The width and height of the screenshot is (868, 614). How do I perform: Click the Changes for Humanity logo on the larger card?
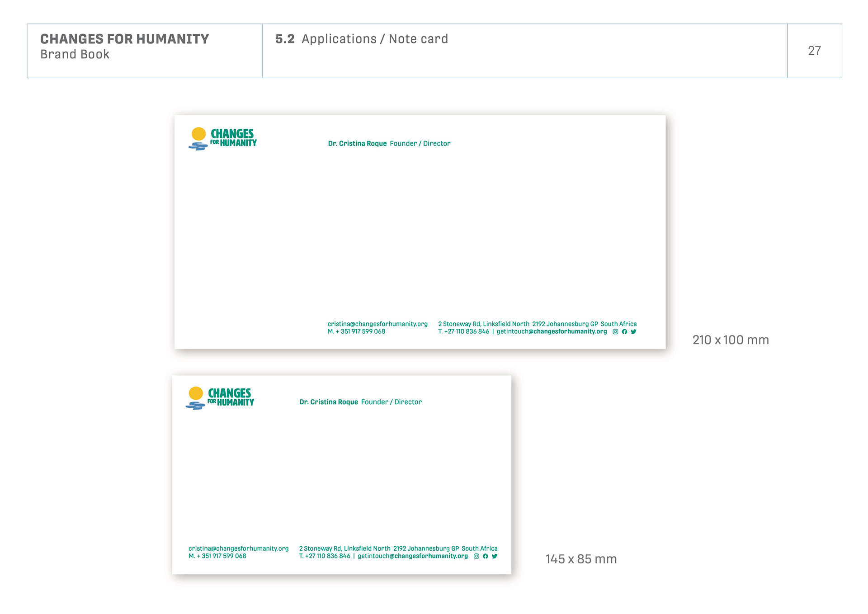(x=222, y=139)
